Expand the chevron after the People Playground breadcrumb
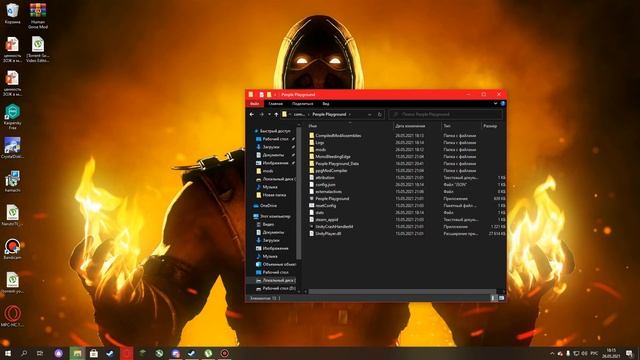Viewport: 640px width, 360px height. tap(350, 115)
